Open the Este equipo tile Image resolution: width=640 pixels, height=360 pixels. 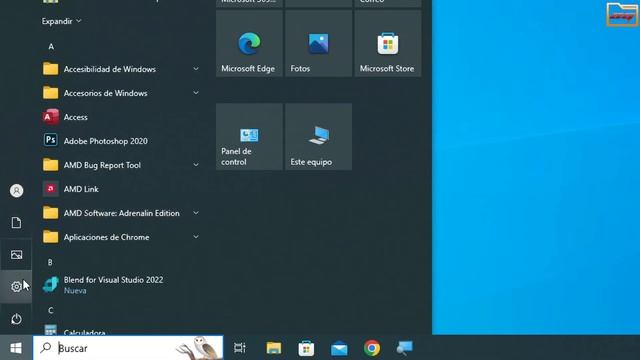click(318, 137)
